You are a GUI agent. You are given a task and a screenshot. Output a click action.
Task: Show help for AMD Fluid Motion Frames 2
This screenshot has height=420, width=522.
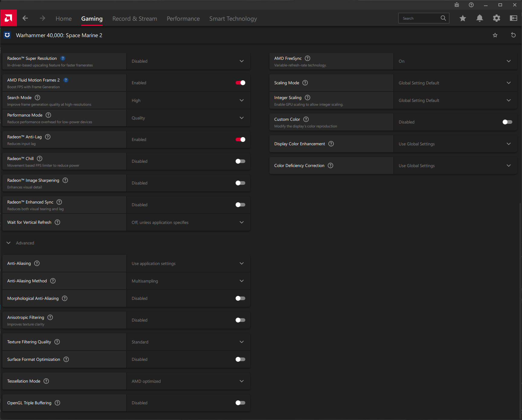click(x=66, y=80)
